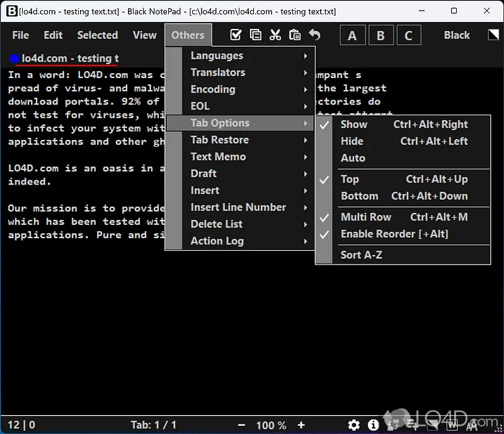Toggle Top tab position option
This screenshot has height=434, width=504.
tap(403, 179)
